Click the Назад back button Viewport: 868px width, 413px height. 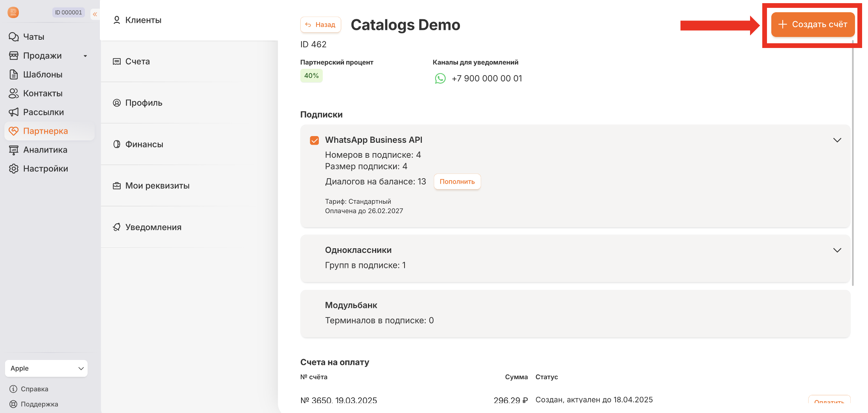(x=320, y=25)
